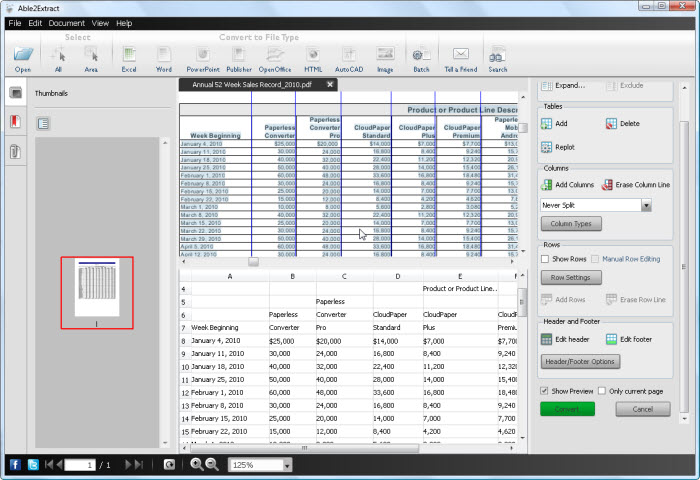Go to previous page arrow
The image size is (700, 480).
pyautogui.click(x=59, y=465)
